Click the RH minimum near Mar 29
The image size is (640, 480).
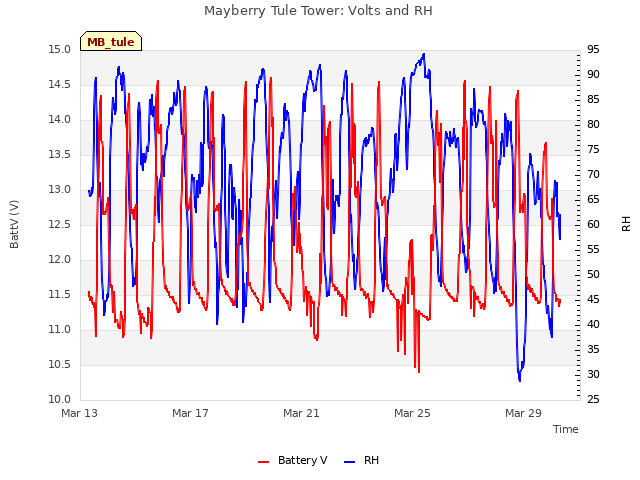click(x=520, y=380)
